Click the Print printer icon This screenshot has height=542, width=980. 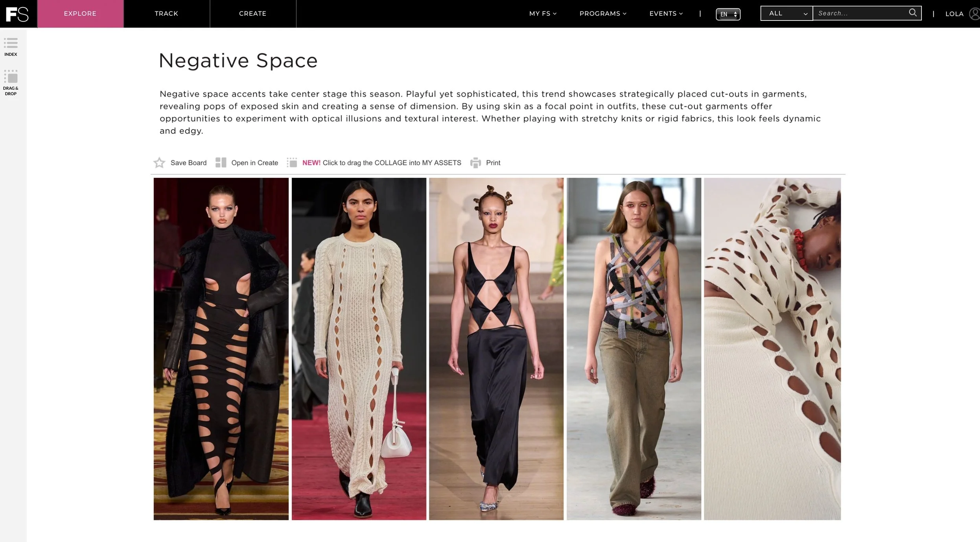click(475, 162)
